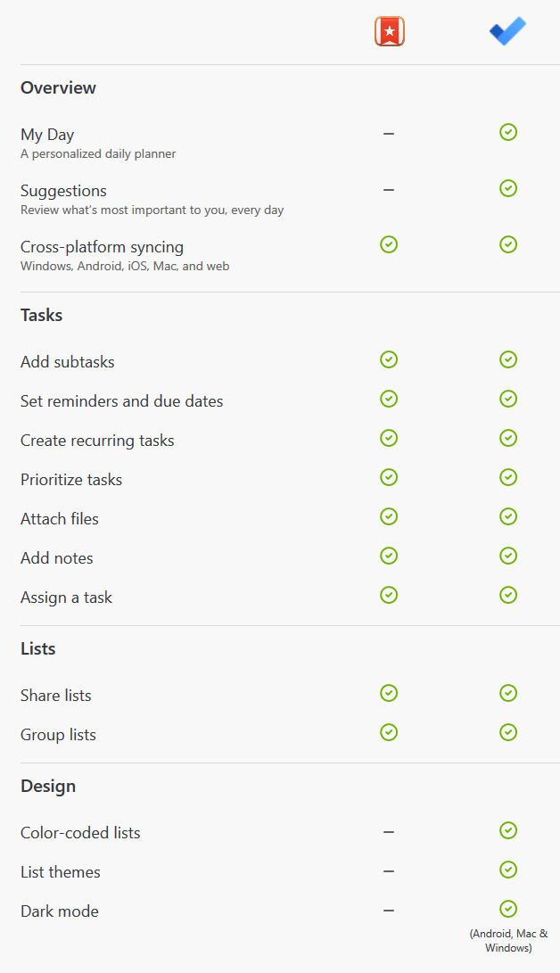The width and height of the screenshot is (560, 973).
Task: Click Wunderlist checkmark for Cross-platform syncing
Action: click(389, 244)
